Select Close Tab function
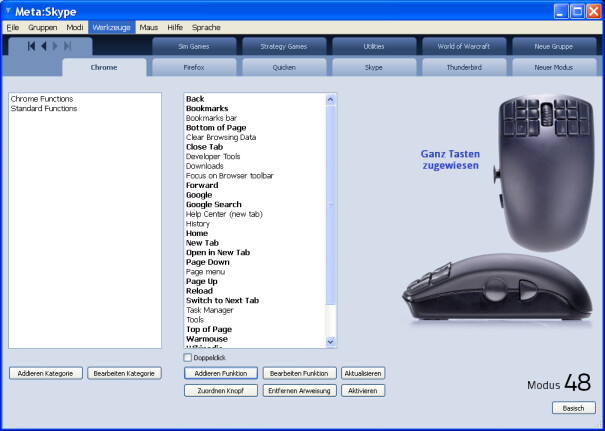The image size is (605, 431). coord(204,147)
